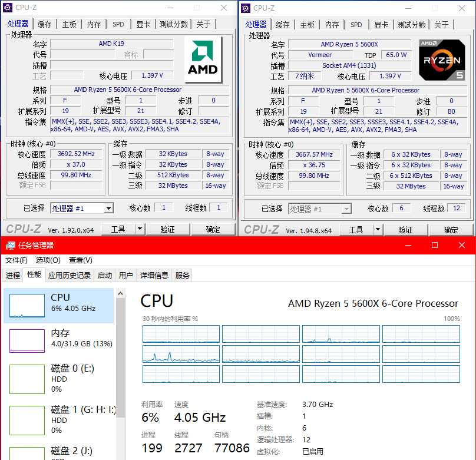Switch to 启动 tab in Task Manager
Screen dimensions: 476x460
coord(105,276)
